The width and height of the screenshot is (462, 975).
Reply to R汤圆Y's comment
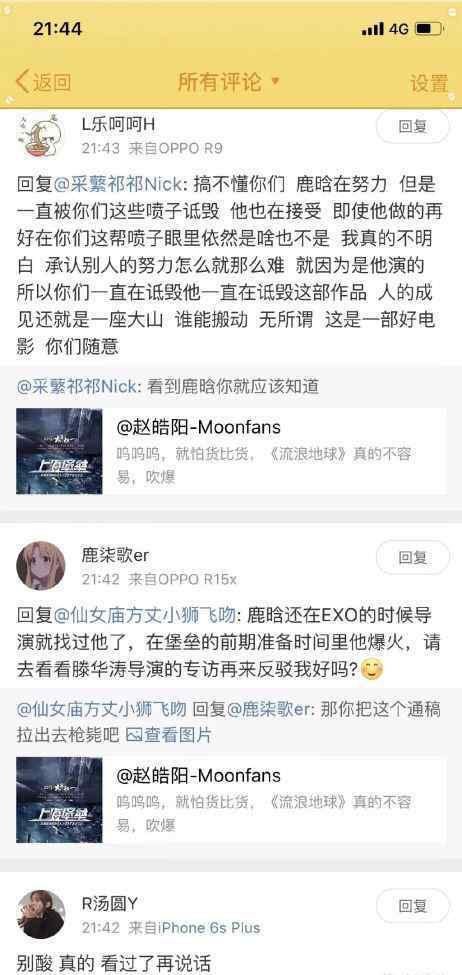[413, 905]
